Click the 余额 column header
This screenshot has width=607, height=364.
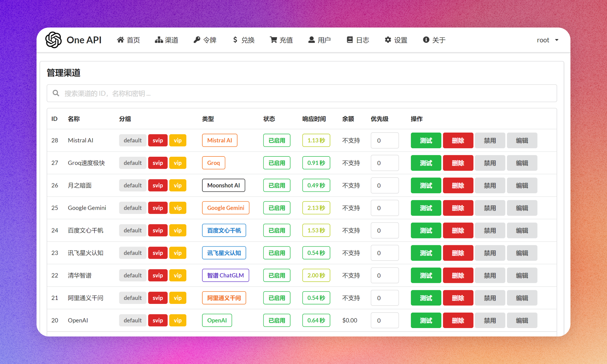(x=348, y=119)
